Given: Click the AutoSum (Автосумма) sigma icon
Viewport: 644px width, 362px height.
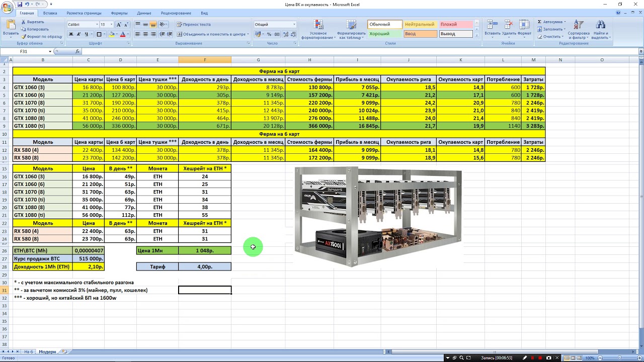Looking at the screenshot, I should click(x=540, y=22).
